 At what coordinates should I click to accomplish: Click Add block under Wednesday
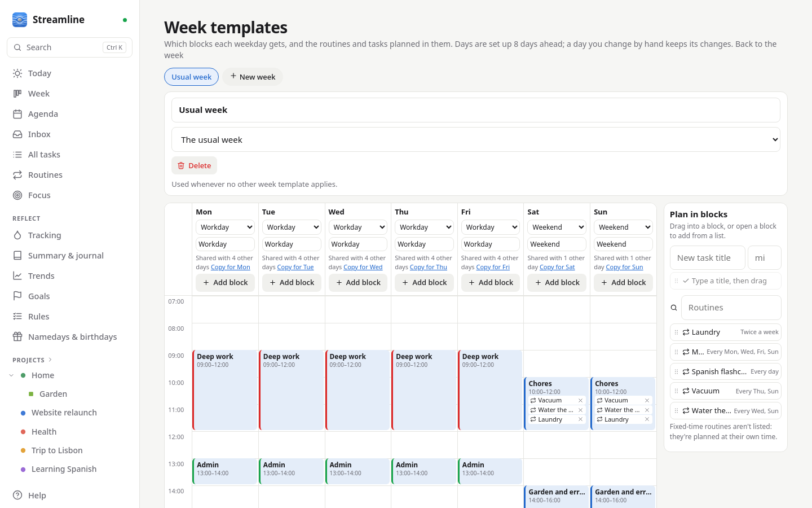[x=358, y=282]
